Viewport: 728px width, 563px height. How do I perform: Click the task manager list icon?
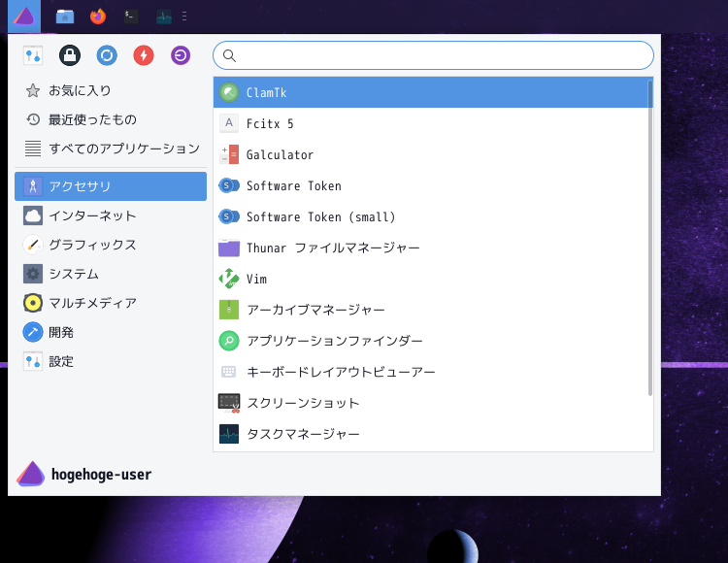[x=229, y=434]
